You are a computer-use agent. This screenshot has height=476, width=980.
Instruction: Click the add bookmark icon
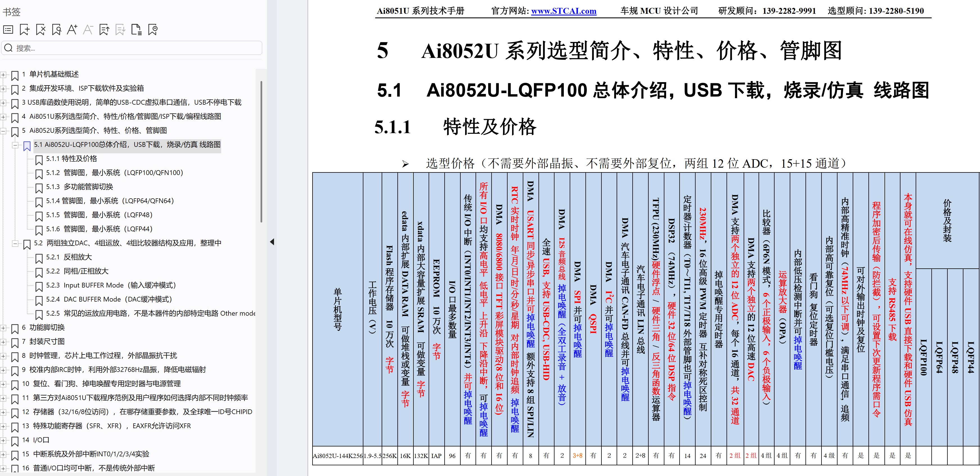pyautogui.click(x=24, y=29)
